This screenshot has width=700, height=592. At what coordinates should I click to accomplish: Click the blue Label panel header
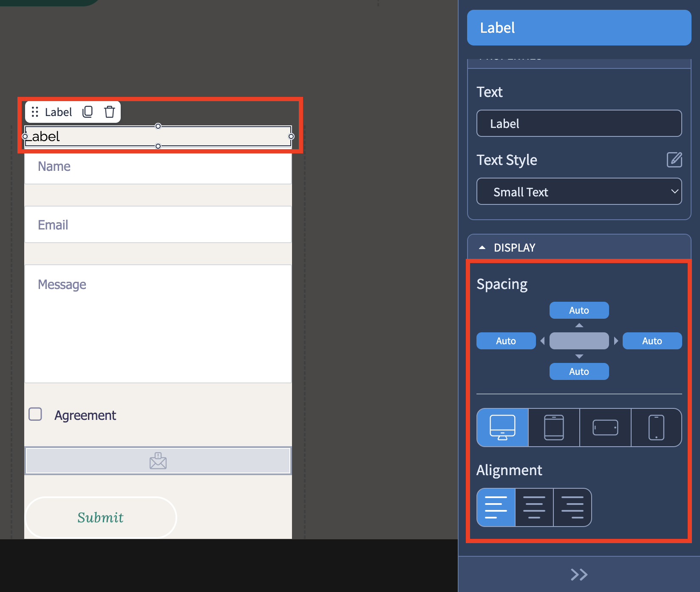(x=579, y=28)
